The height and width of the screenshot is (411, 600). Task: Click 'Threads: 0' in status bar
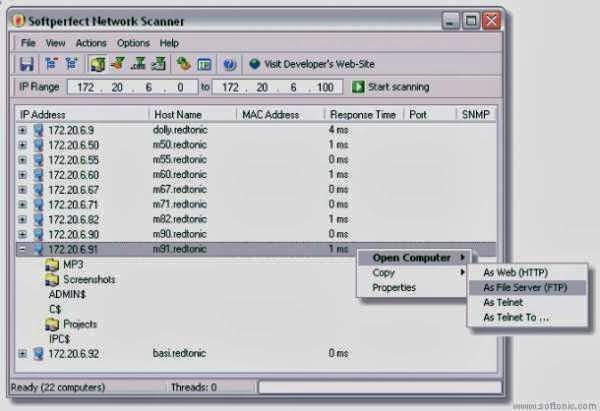coord(194,387)
